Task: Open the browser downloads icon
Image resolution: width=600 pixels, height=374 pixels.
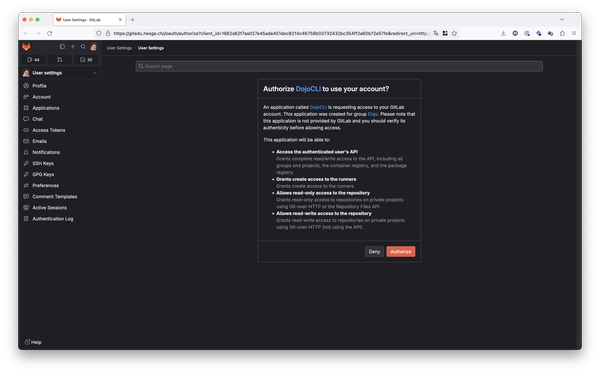Action: tap(503, 33)
